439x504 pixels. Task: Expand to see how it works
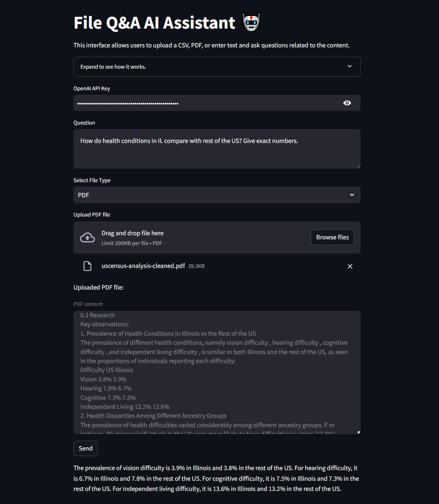pyautogui.click(x=217, y=66)
